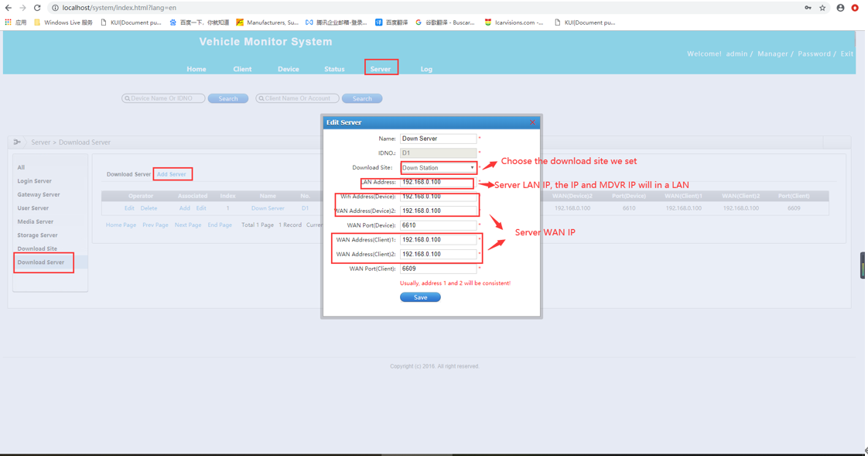Screen dimensions: 868x456
Task: Click the LAN Address input field
Action: click(438, 182)
